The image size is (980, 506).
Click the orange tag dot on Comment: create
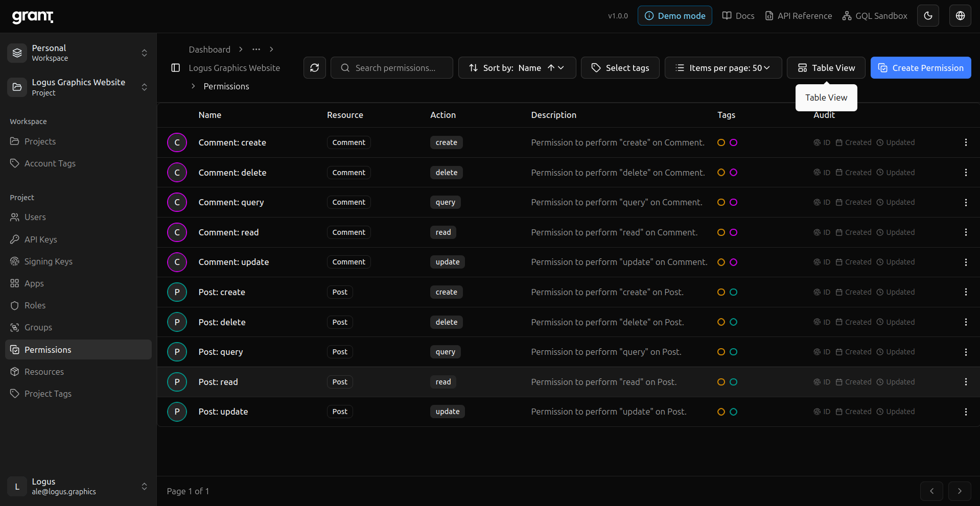tap(721, 142)
